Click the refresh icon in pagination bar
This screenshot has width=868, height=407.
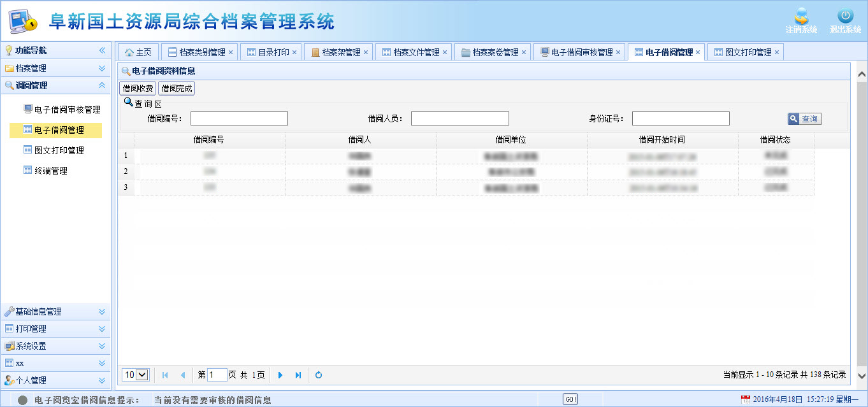tap(319, 375)
